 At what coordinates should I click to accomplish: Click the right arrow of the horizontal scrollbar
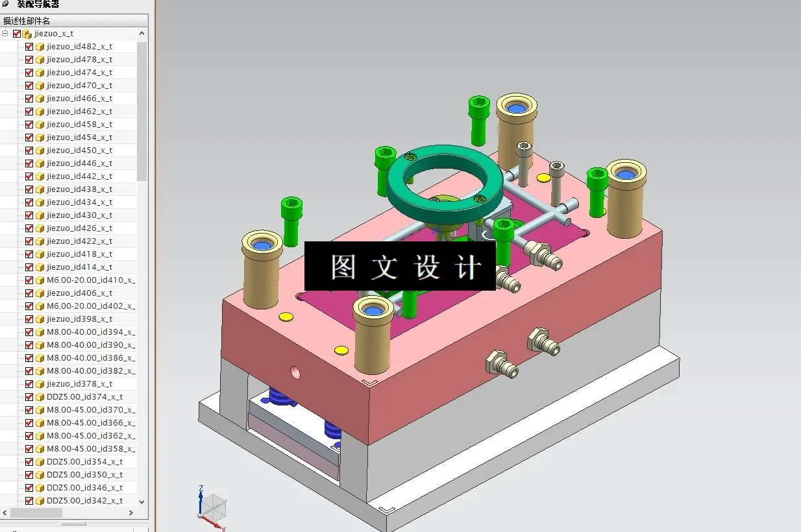130,513
